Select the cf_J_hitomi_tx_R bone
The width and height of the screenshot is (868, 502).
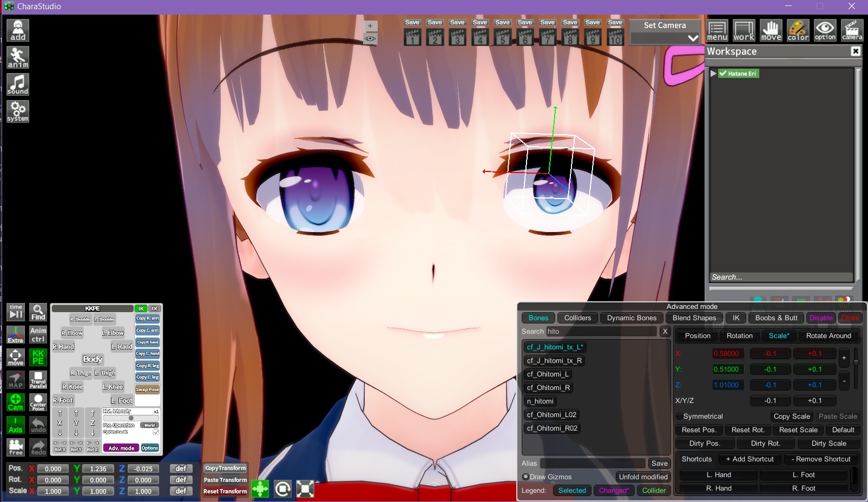point(554,361)
